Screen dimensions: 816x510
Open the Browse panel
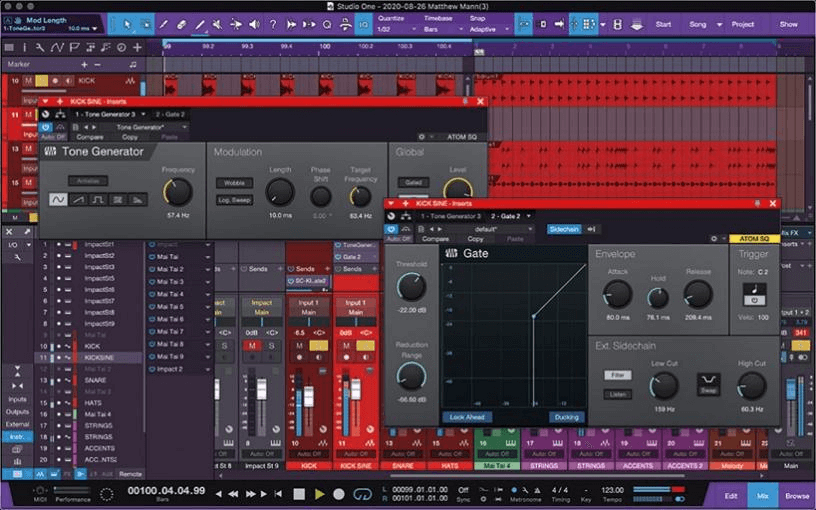[x=797, y=496]
